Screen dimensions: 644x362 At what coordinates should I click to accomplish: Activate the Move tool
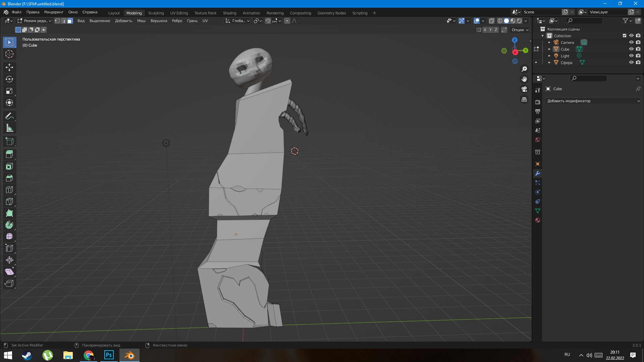point(9,67)
